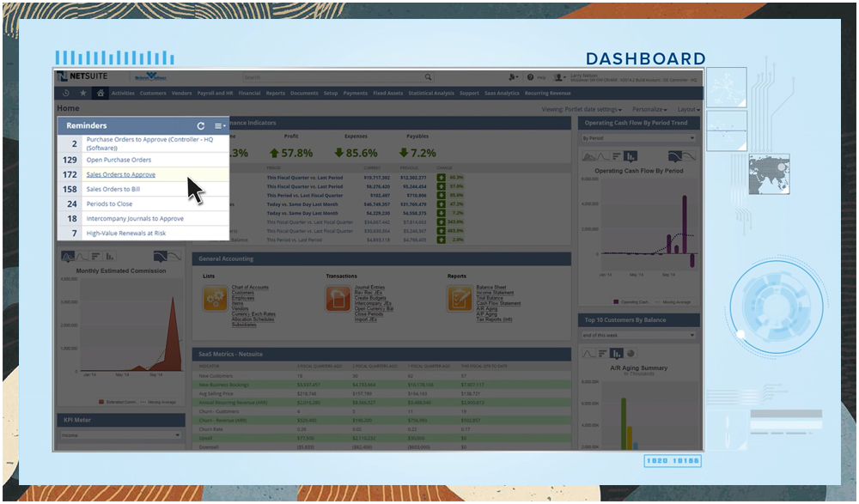Open the Activities menu
This screenshot has width=859, height=504.
tap(123, 93)
